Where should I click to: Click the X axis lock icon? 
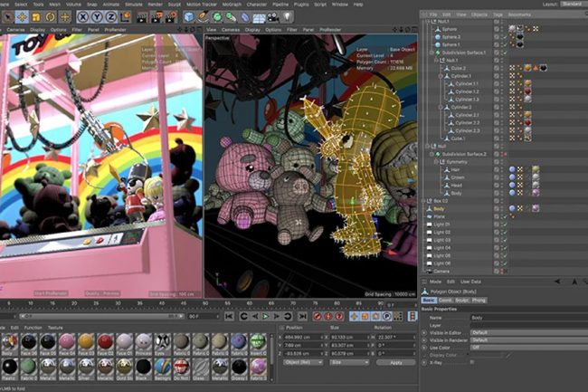tap(83, 16)
